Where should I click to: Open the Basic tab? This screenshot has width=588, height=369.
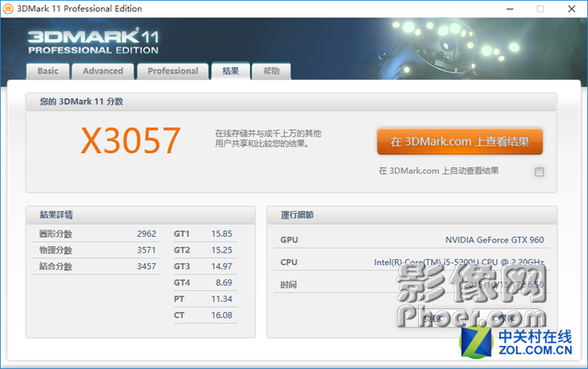(48, 72)
